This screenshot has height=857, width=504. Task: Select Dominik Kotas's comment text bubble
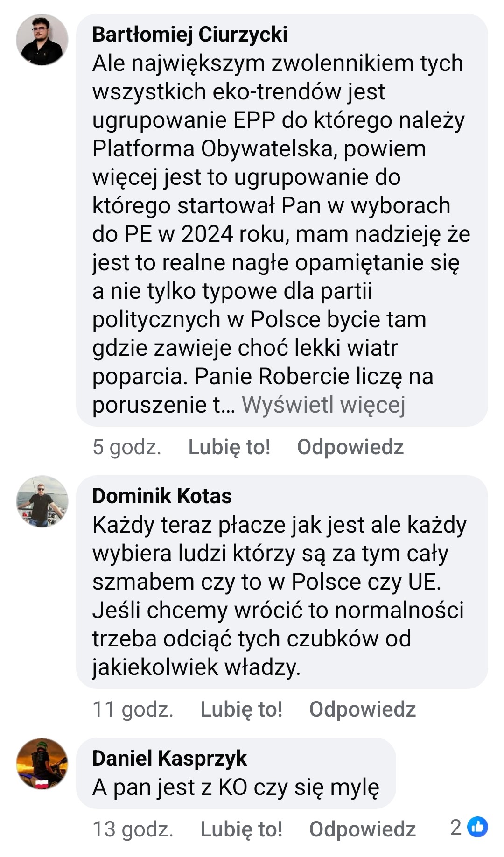pos(282,582)
